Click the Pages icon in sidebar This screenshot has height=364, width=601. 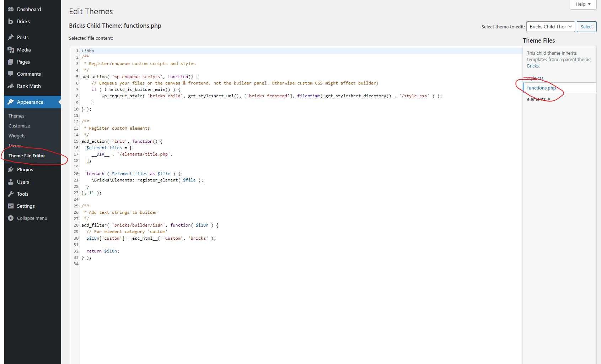pyautogui.click(x=11, y=62)
